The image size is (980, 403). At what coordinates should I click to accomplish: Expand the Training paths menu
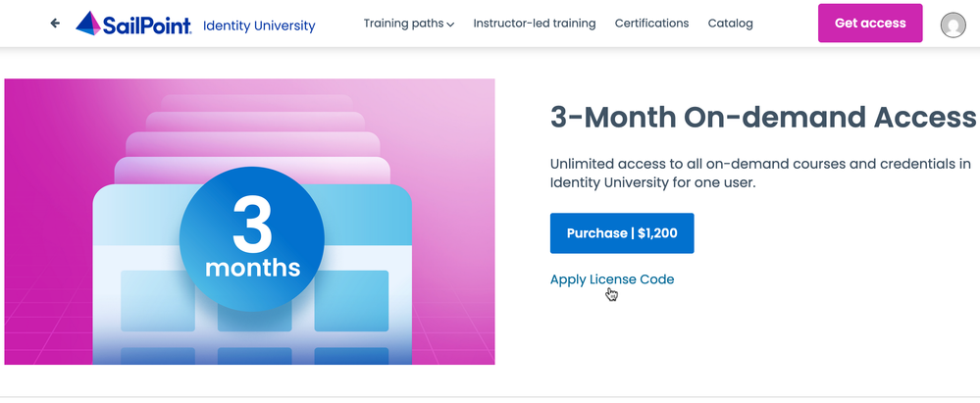coord(403,24)
